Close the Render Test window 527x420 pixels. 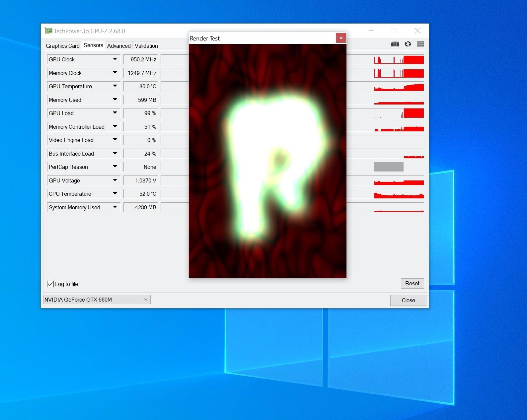pyautogui.click(x=341, y=38)
